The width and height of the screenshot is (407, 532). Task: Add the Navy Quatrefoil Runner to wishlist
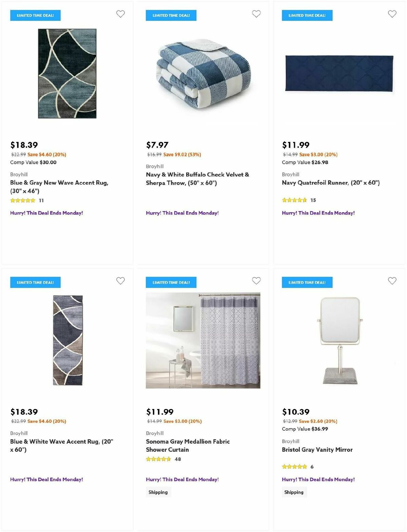[392, 14]
